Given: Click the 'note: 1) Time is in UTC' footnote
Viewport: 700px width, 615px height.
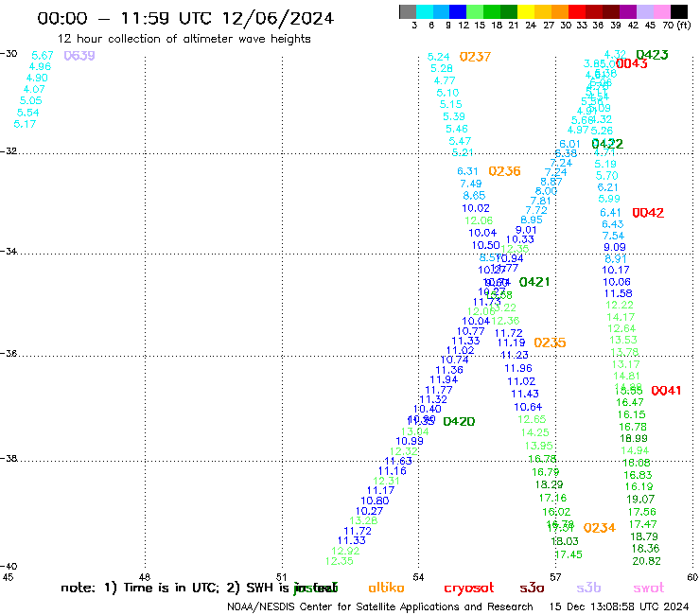Looking at the screenshot, I should [140, 588].
